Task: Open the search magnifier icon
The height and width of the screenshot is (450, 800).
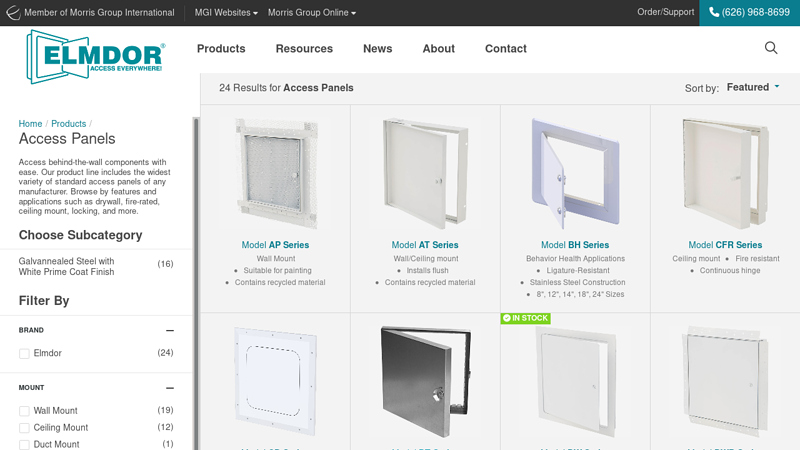Action: click(771, 48)
